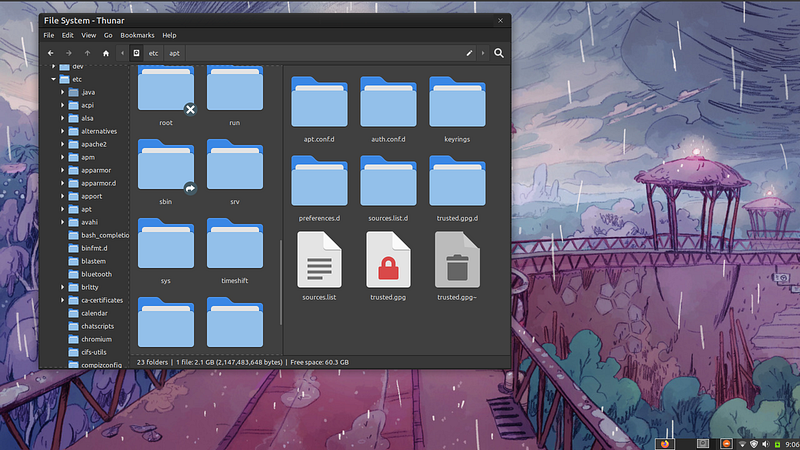Select apport in the tree

[x=92, y=196]
